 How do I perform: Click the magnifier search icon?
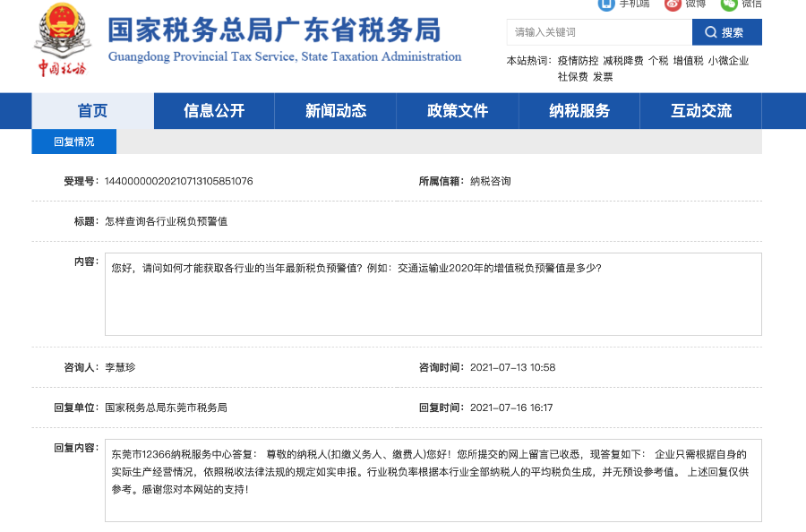711,32
